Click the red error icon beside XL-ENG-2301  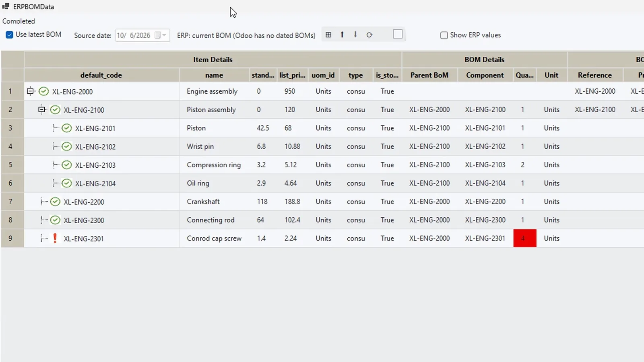(x=55, y=238)
